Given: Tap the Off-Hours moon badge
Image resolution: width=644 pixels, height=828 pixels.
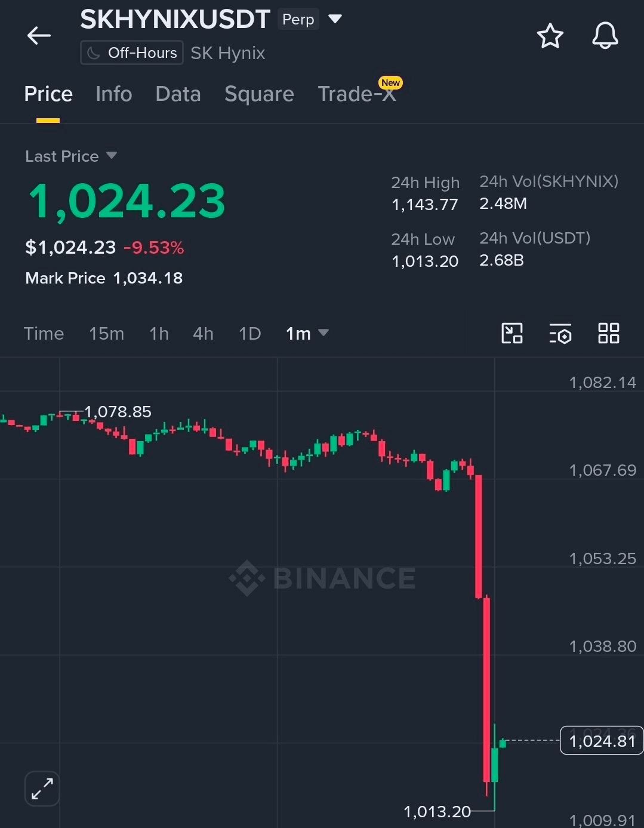Looking at the screenshot, I should click(131, 53).
